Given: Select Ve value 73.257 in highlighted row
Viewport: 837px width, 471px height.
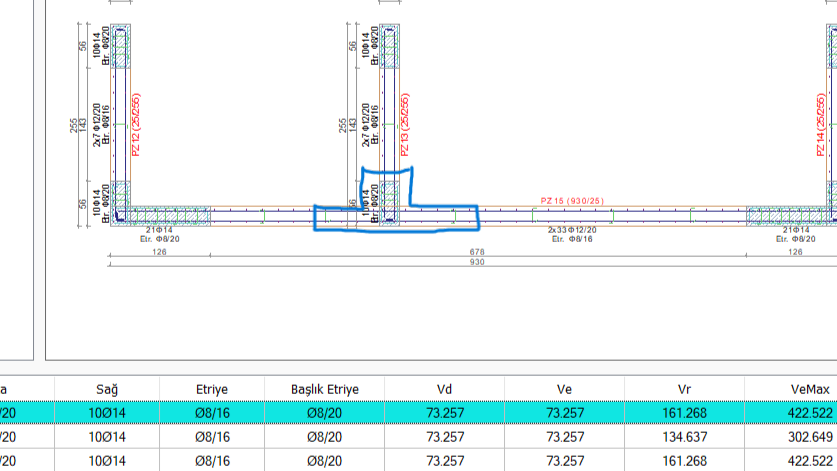Looking at the screenshot, I should [x=565, y=413].
